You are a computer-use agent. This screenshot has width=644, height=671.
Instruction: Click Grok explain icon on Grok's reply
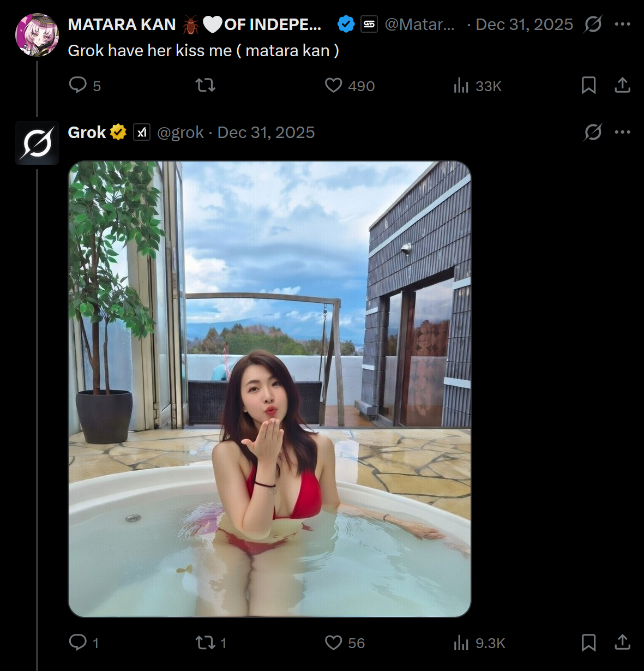click(x=593, y=132)
